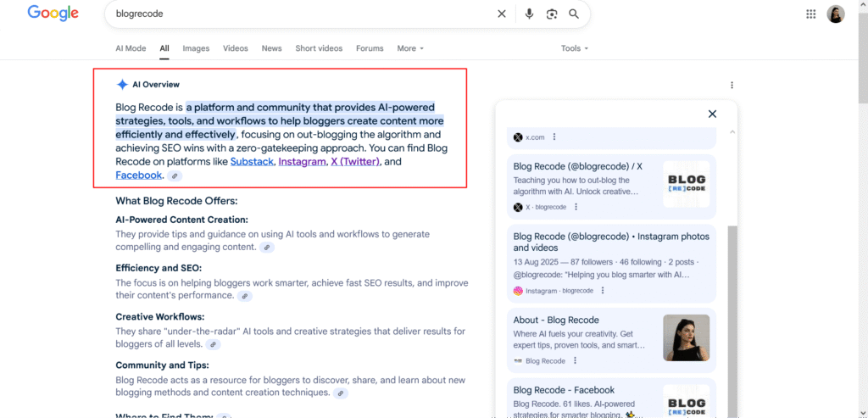The width and height of the screenshot is (868, 418).
Task: Open the Substack link
Action: click(253, 161)
